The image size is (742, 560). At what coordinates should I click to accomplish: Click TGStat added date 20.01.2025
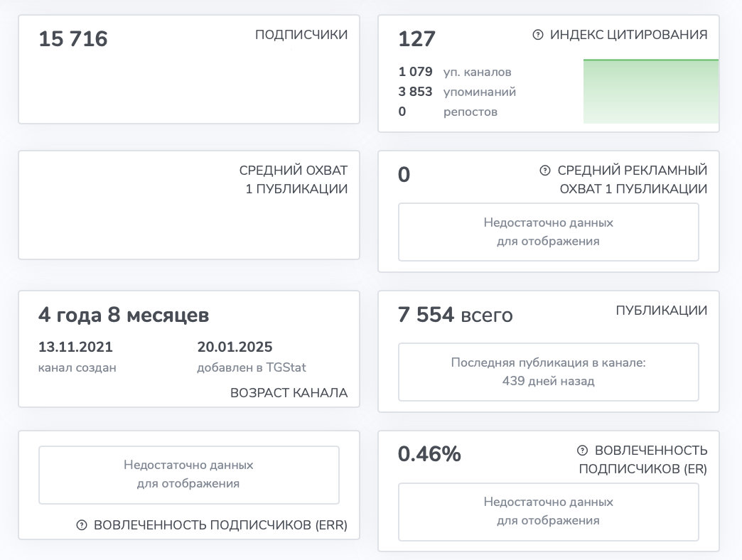tap(235, 347)
